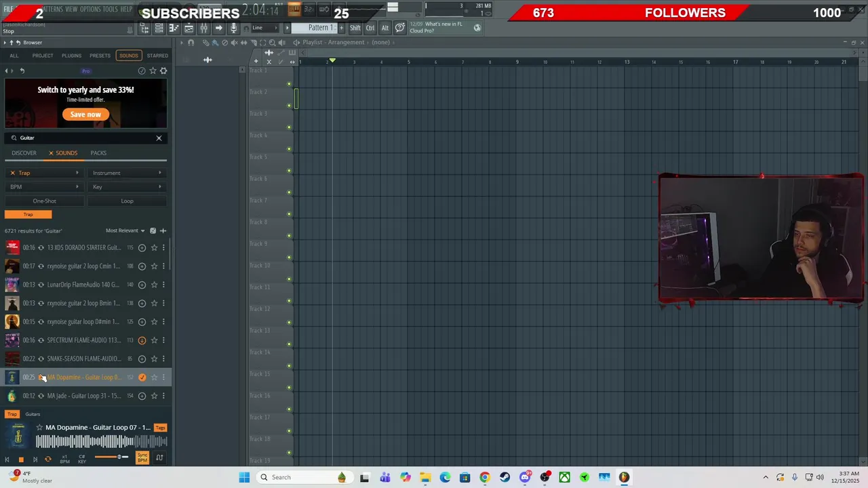Expand the Playlist menu arrow
This screenshot has width=868, height=488.
(182, 43)
